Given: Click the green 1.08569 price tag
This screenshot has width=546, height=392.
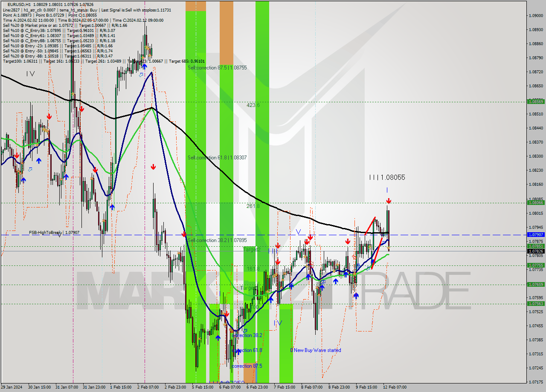Looking at the screenshot, I should click(x=536, y=101).
